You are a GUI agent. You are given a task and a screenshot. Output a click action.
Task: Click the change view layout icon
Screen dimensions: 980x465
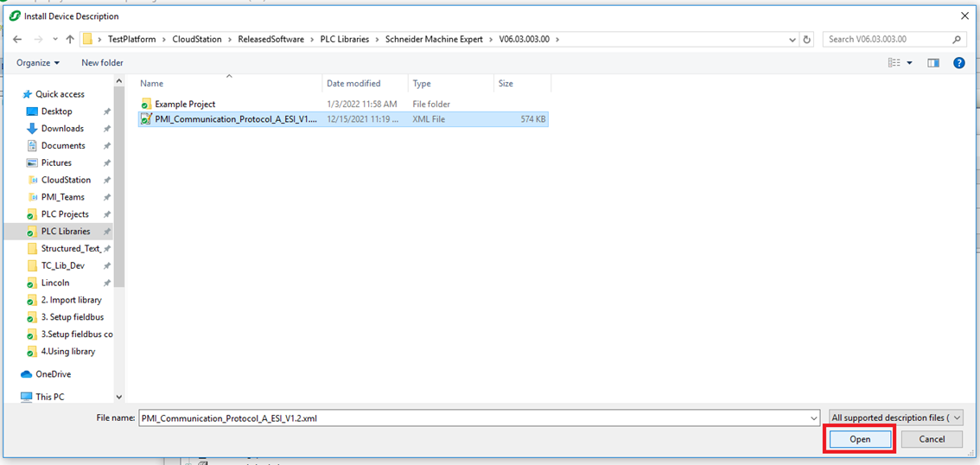[x=894, y=63]
